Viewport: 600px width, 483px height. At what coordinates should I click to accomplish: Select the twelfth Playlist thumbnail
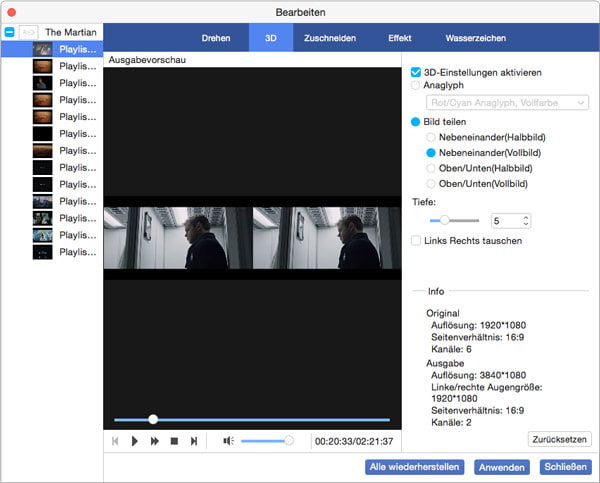tap(42, 235)
